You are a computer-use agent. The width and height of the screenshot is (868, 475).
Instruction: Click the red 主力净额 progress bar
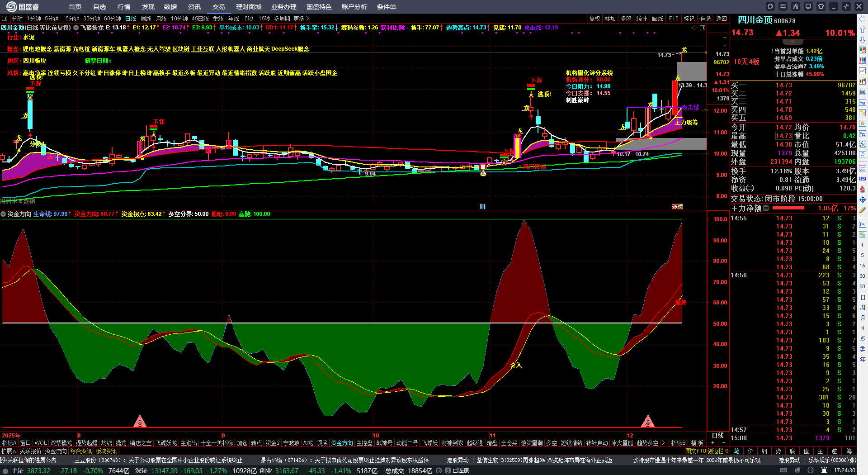[788, 208]
